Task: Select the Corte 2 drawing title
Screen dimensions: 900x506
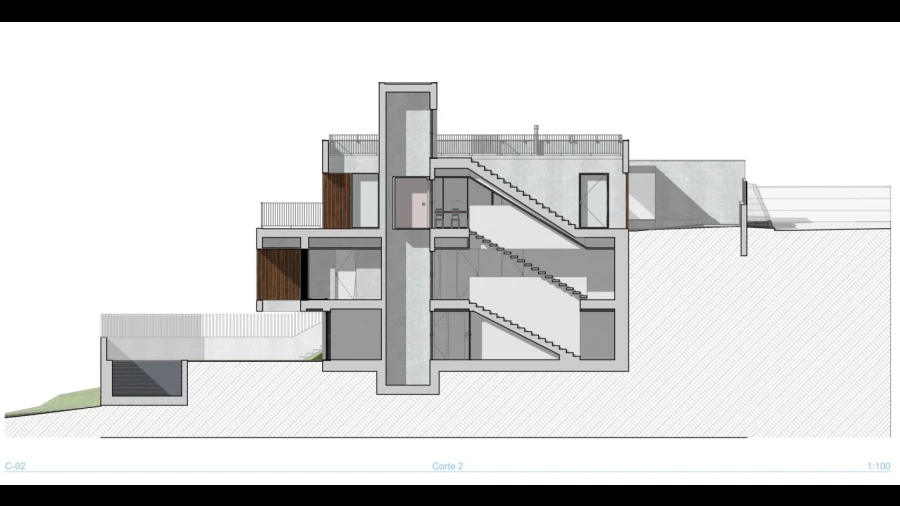Action: pyautogui.click(x=447, y=466)
